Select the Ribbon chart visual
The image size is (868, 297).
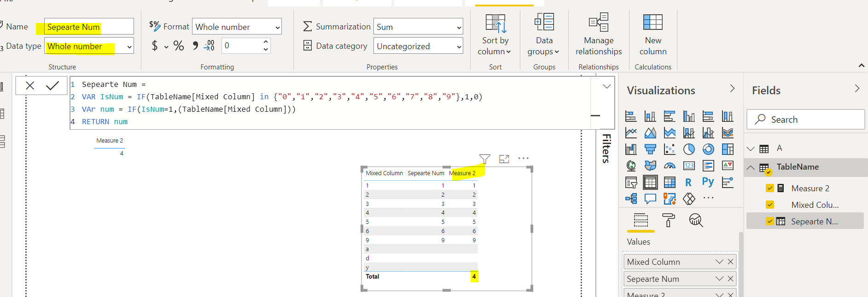[728, 133]
